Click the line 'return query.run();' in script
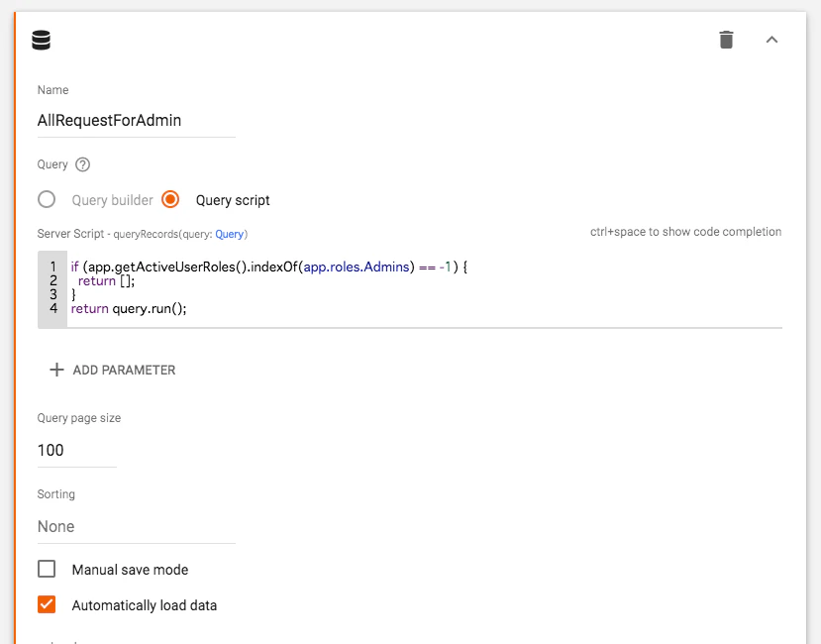Image resolution: width=821 pixels, height=644 pixels. tap(129, 309)
